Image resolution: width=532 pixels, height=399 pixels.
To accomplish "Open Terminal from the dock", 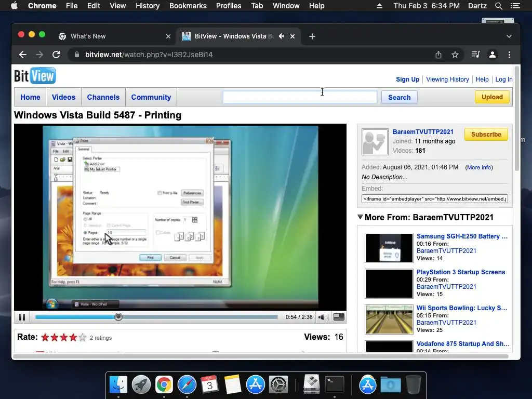I will pyautogui.click(x=335, y=384).
